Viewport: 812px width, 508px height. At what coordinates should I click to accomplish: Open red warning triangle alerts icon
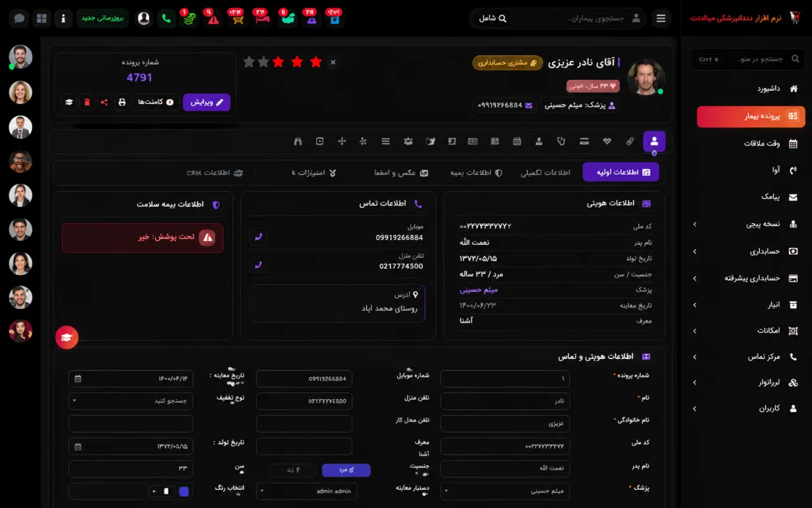[213, 19]
